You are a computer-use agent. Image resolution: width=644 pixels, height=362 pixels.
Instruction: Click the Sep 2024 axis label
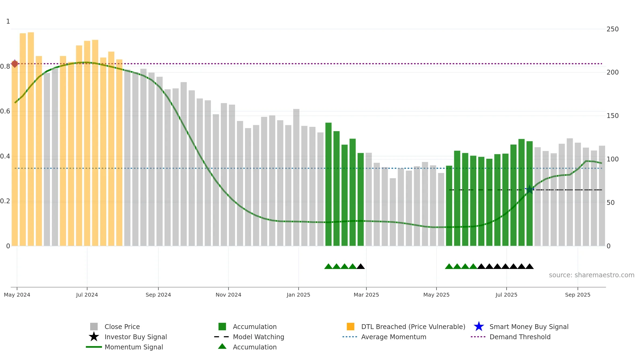[x=158, y=295]
